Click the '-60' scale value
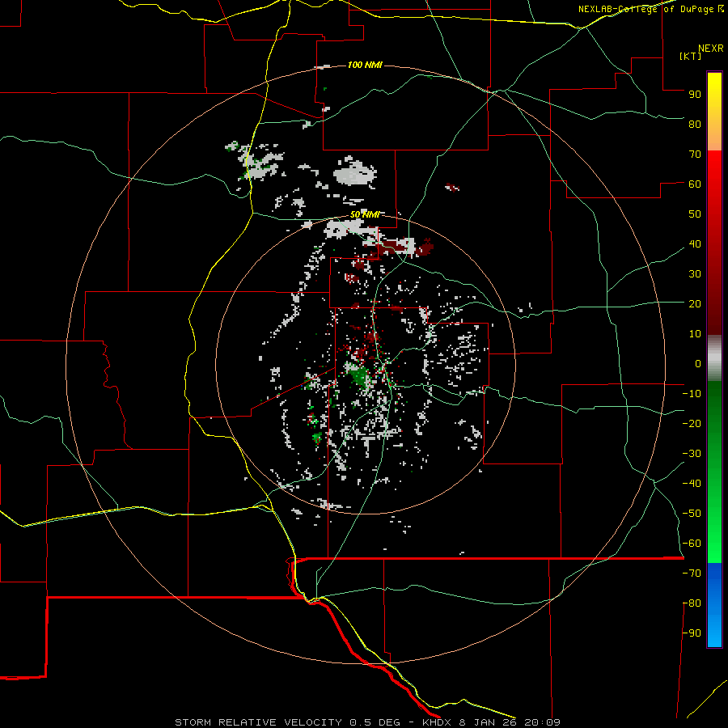 coord(692,544)
